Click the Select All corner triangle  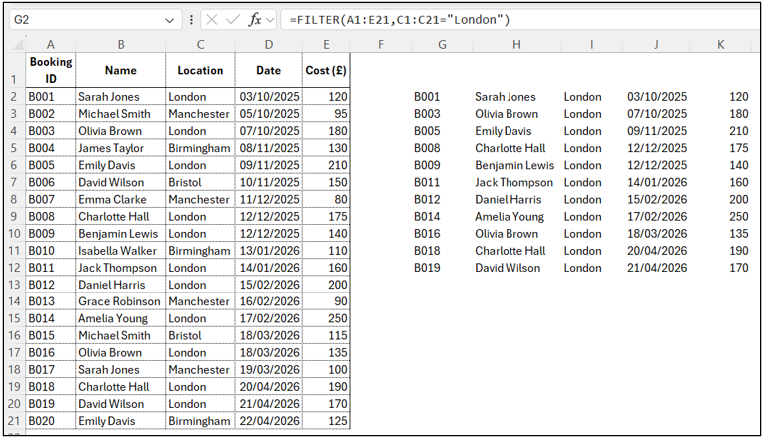[15, 44]
